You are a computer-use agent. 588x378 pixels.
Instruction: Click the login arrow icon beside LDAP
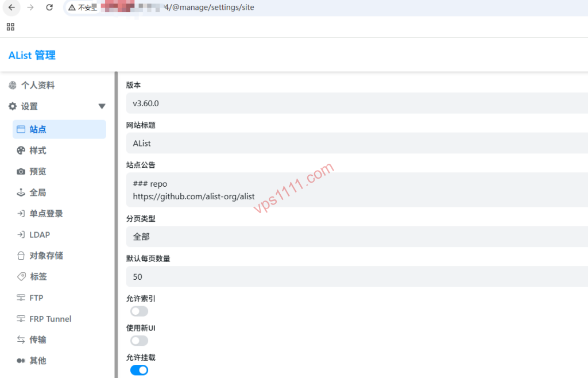coord(21,234)
